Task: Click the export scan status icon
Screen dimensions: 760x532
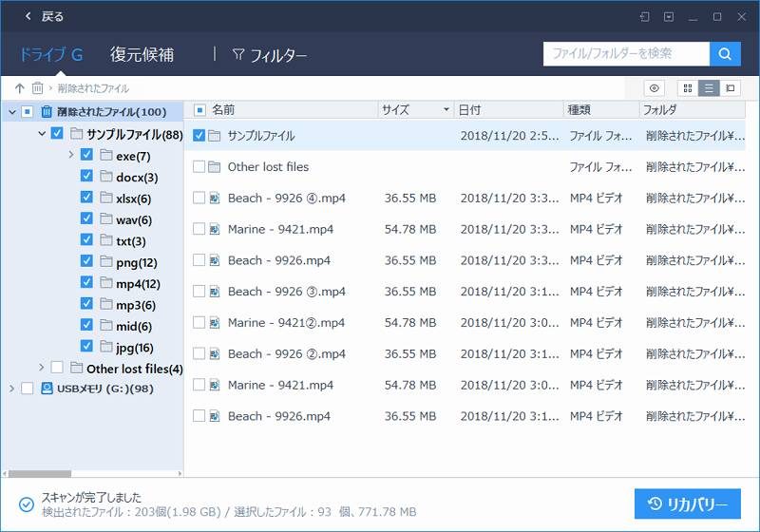Action: click(x=645, y=16)
